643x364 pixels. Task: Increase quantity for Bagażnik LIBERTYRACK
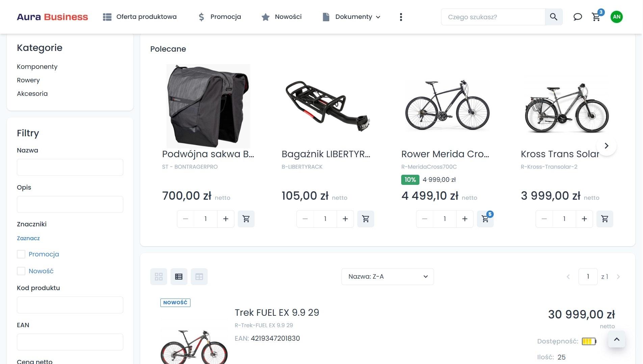[x=345, y=219]
